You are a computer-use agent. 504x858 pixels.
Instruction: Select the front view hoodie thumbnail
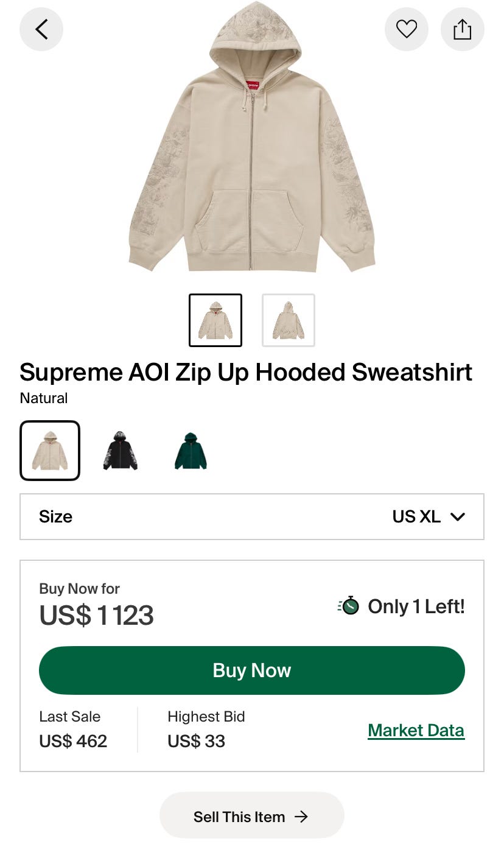point(215,320)
